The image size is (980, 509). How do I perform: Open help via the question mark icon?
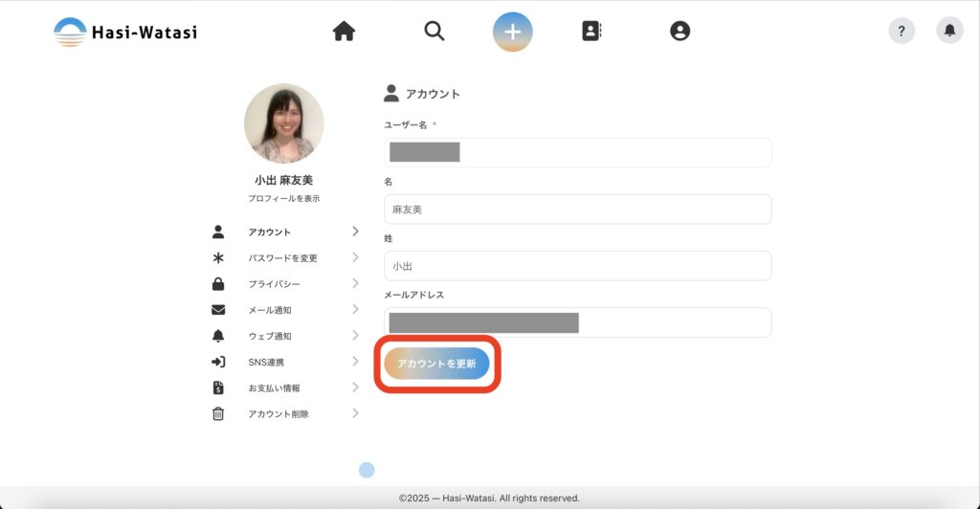point(902,31)
